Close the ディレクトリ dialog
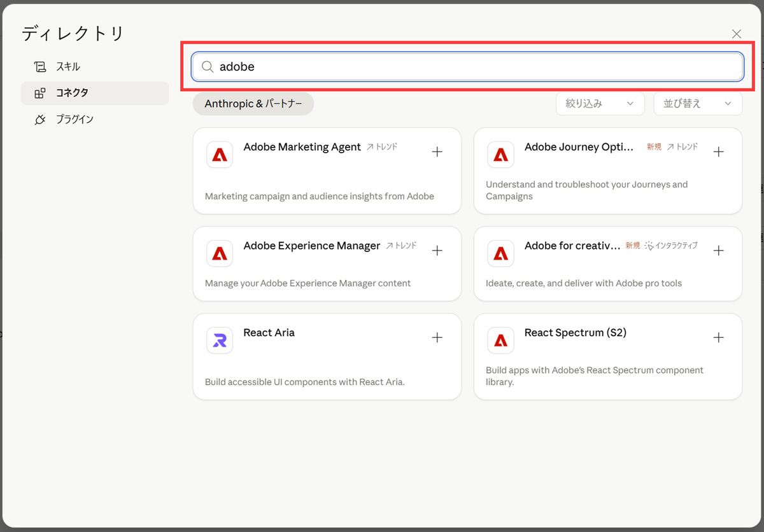This screenshot has height=532, width=764. click(737, 34)
